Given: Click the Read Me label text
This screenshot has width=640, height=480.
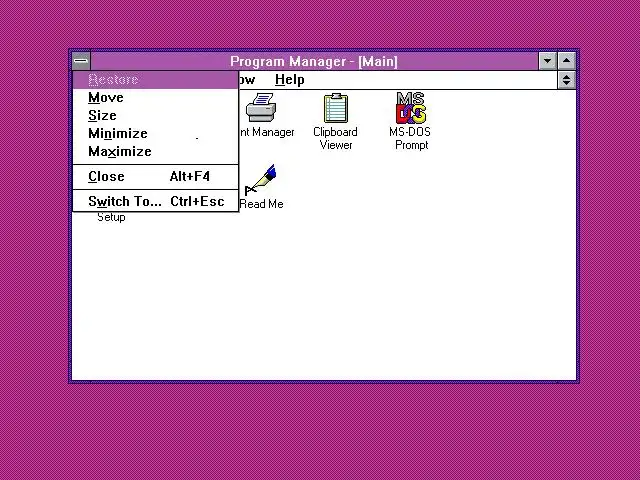Looking at the screenshot, I should [x=261, y=204].
